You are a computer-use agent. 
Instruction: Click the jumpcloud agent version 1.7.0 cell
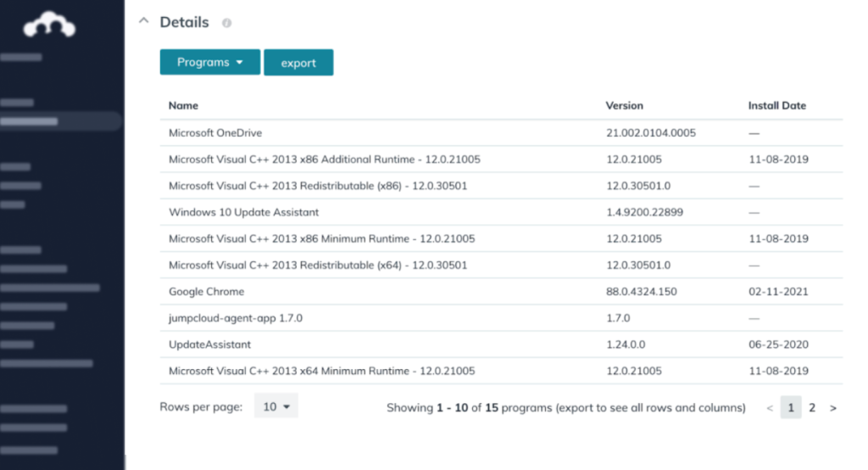618,318
